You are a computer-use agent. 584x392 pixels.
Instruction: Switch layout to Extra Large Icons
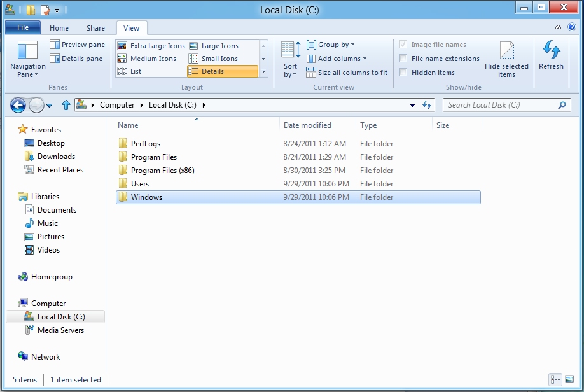[x=151, y=46]
